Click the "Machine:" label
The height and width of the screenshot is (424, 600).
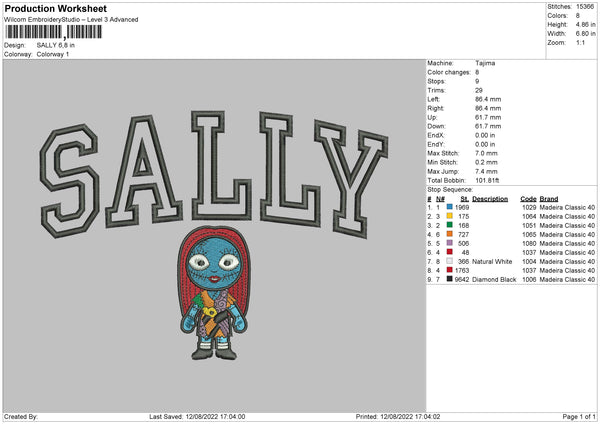pos(440,63)
